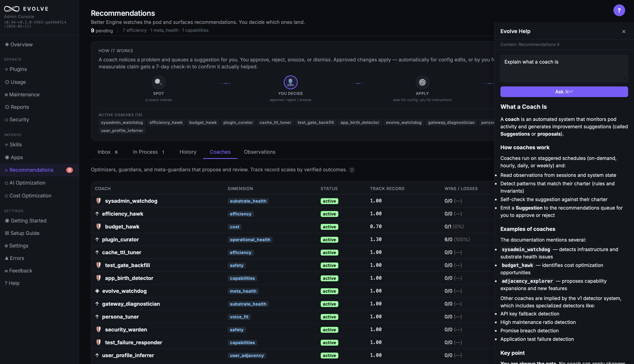634x364 pixels.
Task: Click the substrate_health tag on sysadmin_watchdog row
Action: click(x=248, y=201)
